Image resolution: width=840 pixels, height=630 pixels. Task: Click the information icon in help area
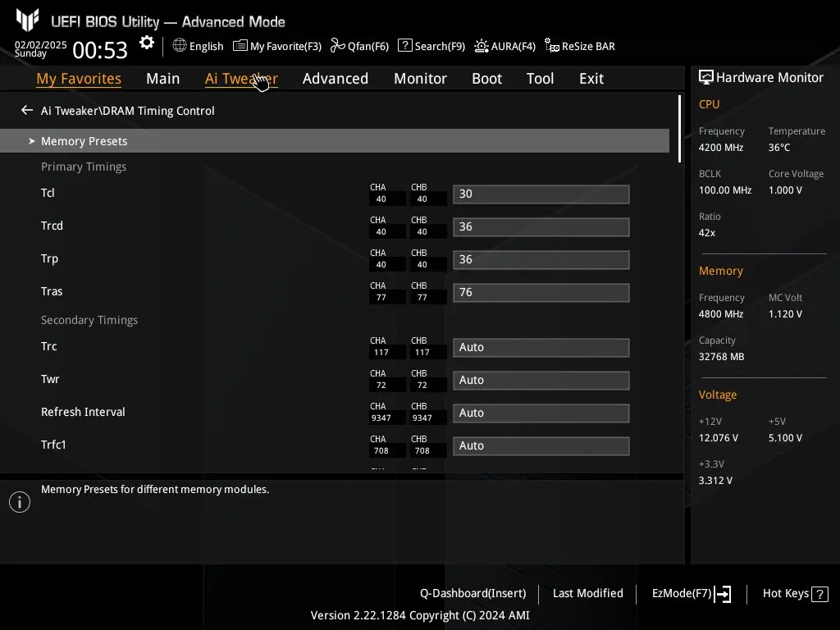pos(20,502)
